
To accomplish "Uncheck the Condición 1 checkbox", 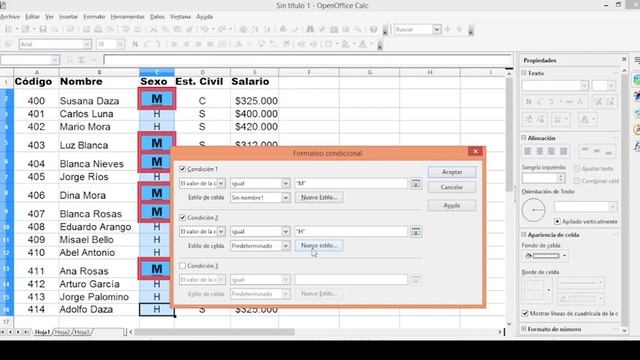I will pos(182,169).
